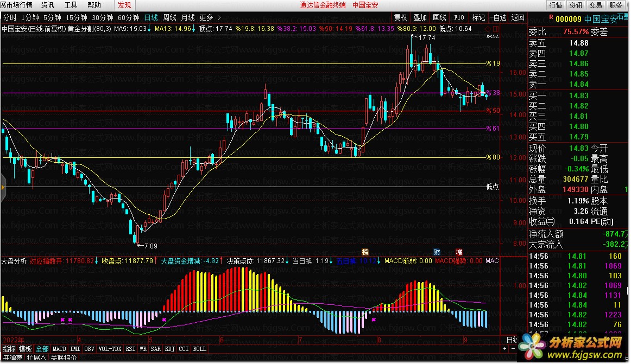Screen dimensions: 631x364
Task: Click the 扩展∧ tab at bottom
Action: coord(36,357)
